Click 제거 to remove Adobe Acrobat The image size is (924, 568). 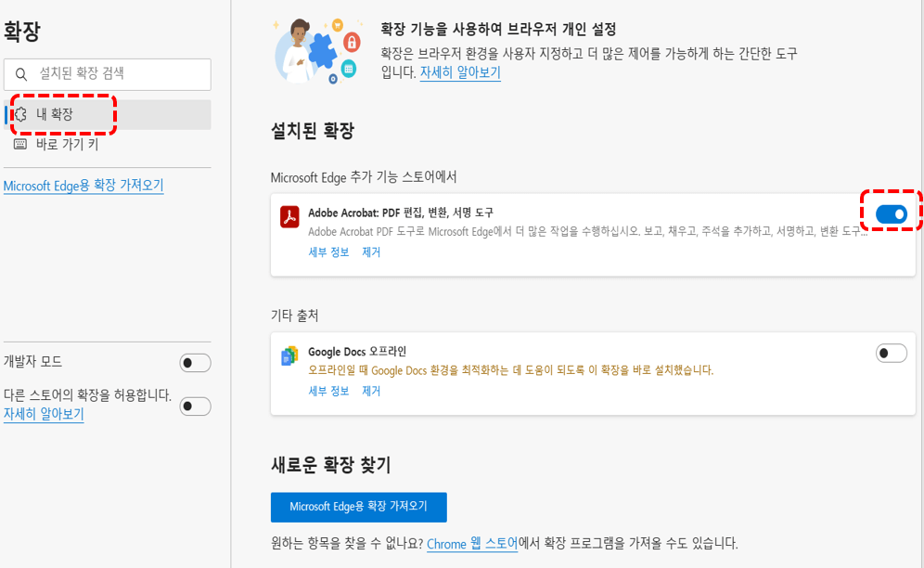(x=370, y=252)
